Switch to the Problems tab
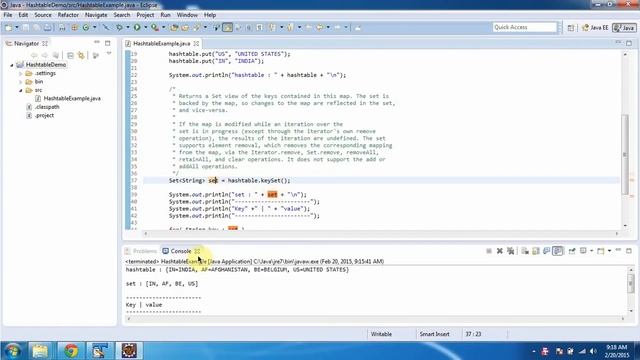 coord(141,251)
